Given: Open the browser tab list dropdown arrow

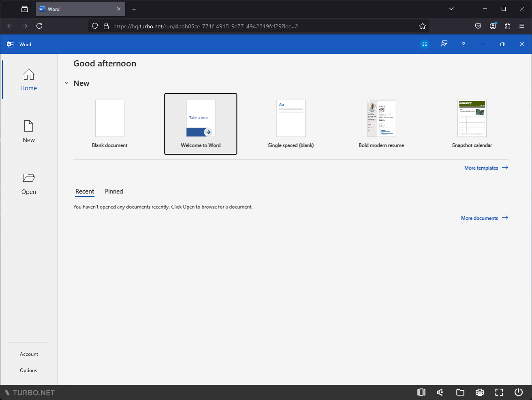Looking at the screenshot, I should tap(451, 9).
